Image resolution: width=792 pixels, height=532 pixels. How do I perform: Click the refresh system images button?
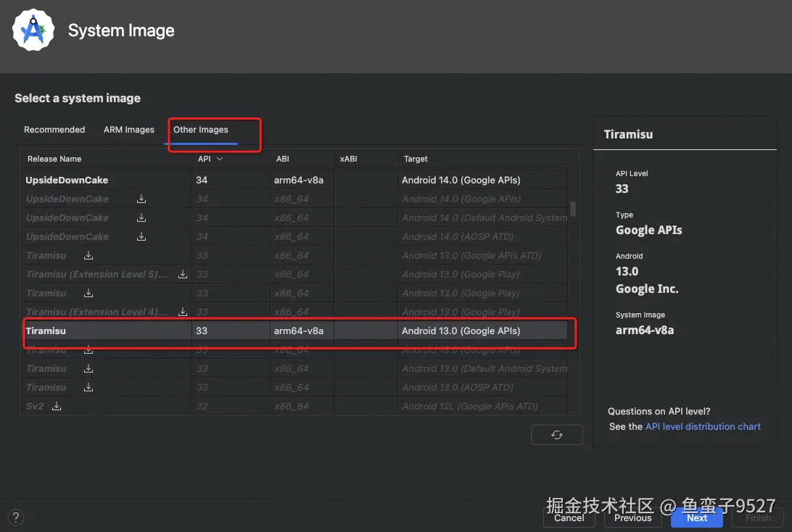[x=556, y=434]
